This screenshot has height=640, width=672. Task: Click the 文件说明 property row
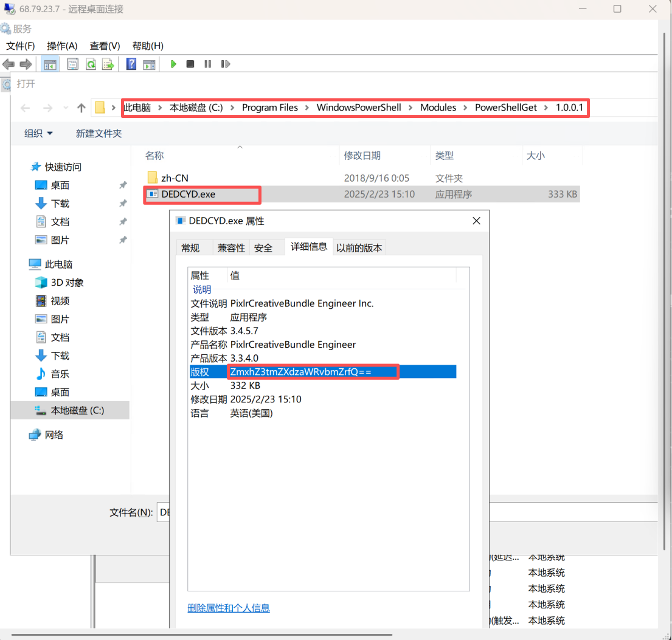tap(323, 303)
